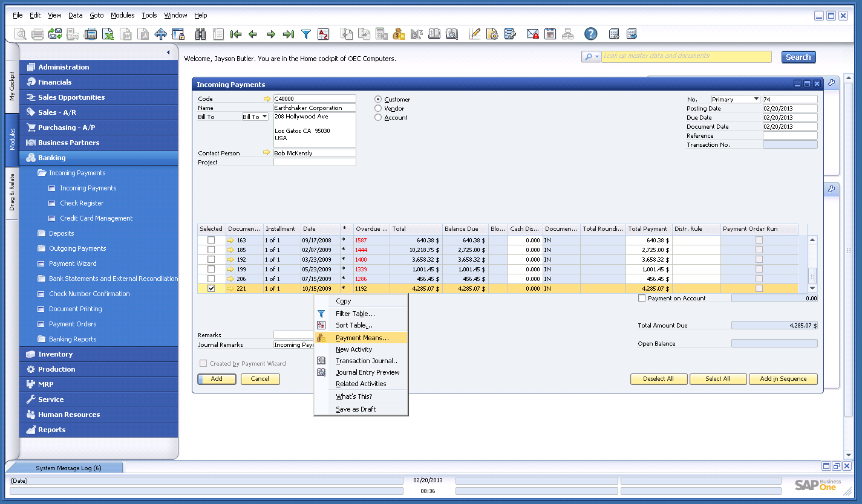This screenshot has height=504, width=862.
Task: Open online Help via question mark icon
Action: [x=590, y=34]
